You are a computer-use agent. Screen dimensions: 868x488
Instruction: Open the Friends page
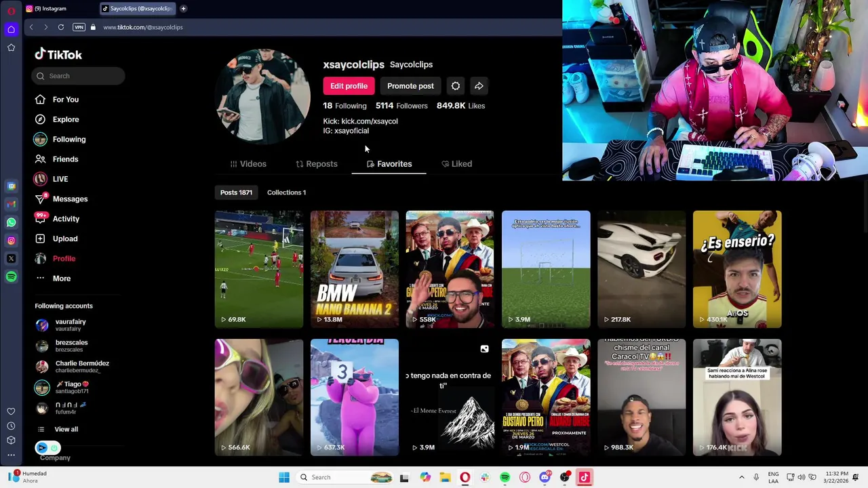click(x=57, y=159)
